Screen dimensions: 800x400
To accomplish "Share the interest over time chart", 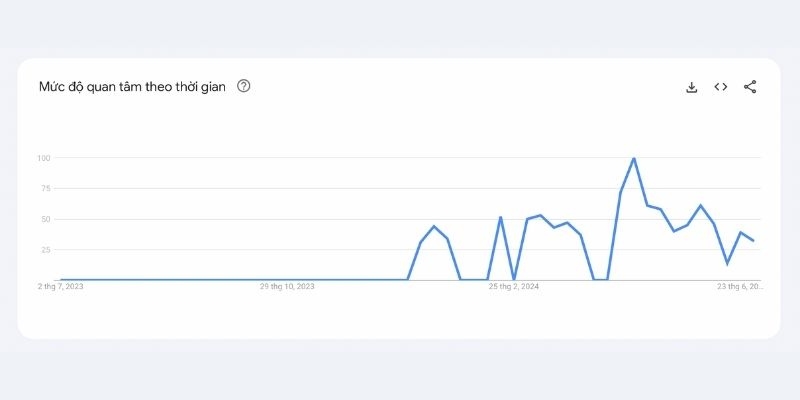I will (750, 87).
